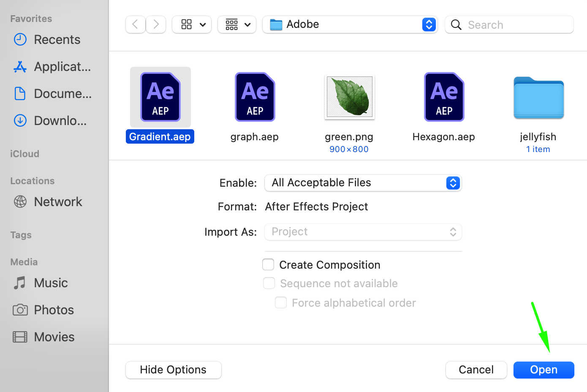587x392 pixels.
Task: Select the Gradient.aep file icon
Action: pyautogui.click(x=160, y=97)
